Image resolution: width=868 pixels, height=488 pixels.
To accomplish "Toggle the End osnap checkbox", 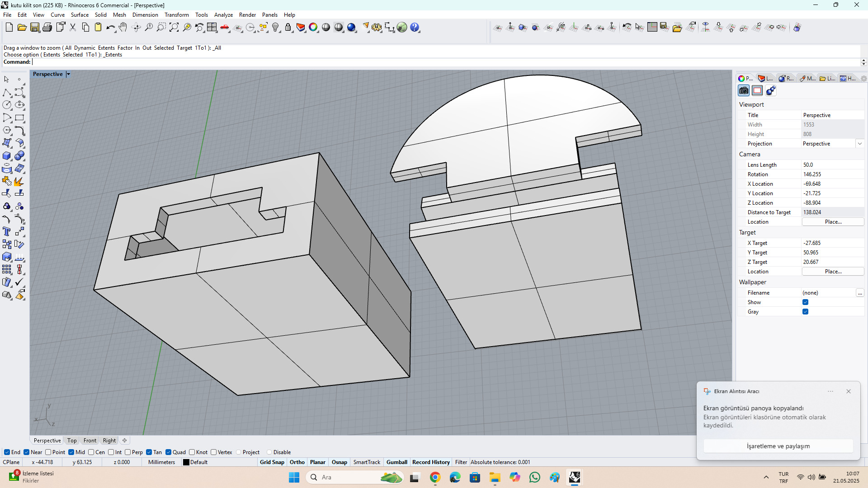I will (7, 452).
